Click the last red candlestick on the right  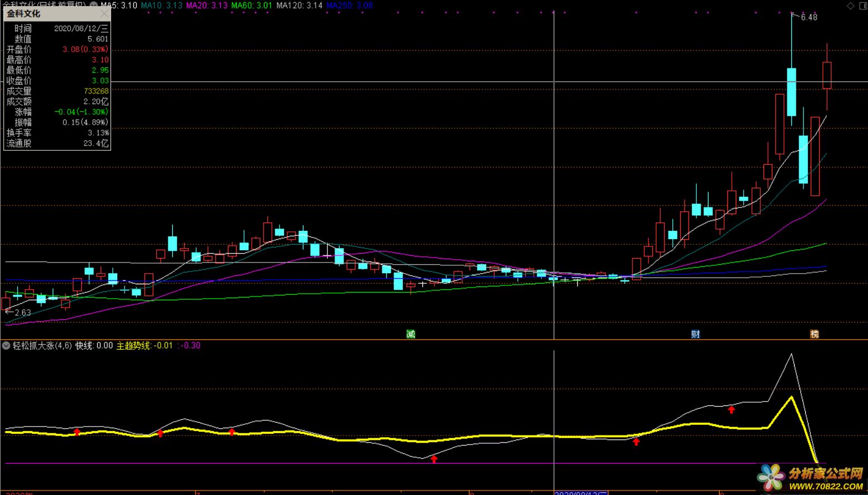[x=827, y=76]
